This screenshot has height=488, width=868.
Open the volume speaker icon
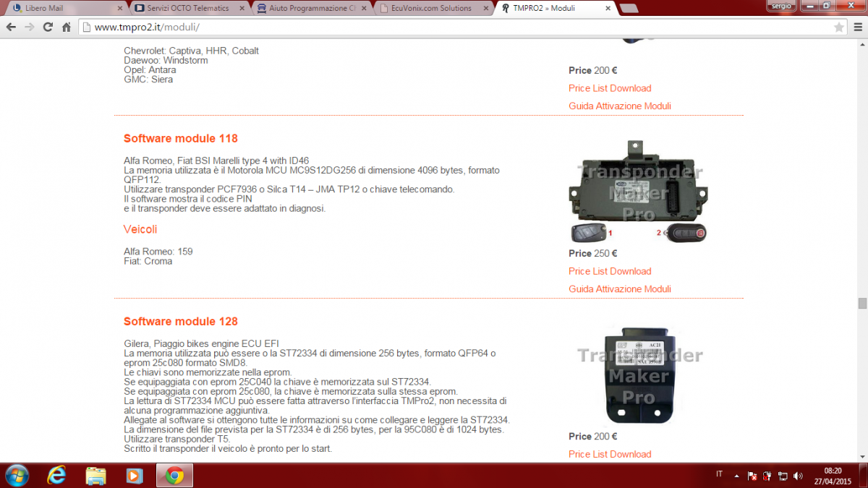pyautogui.click(x=798, y=476)
